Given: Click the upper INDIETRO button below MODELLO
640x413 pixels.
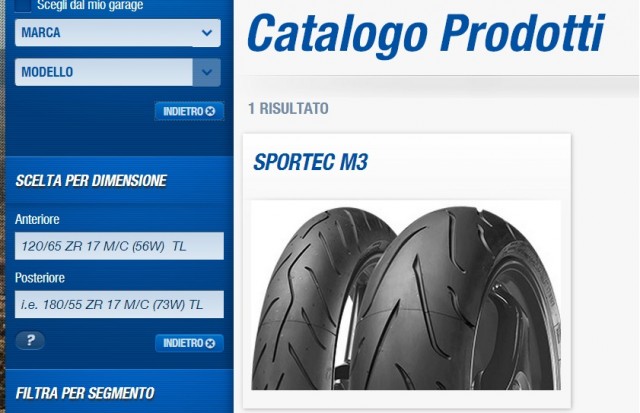Looking at the screenshot, I should click(189, 111).
